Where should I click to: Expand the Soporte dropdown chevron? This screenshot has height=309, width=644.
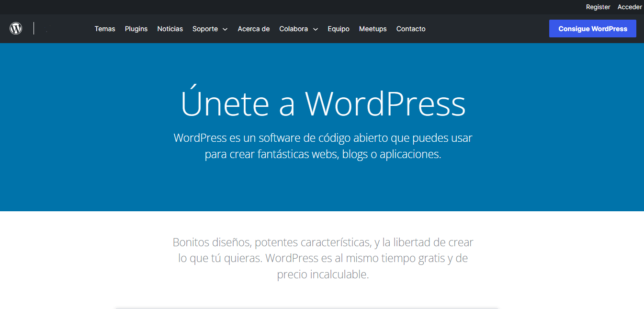(225, 29)
